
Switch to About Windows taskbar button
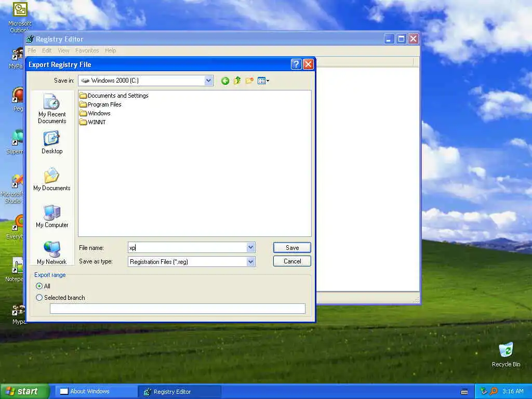(95, 392)
